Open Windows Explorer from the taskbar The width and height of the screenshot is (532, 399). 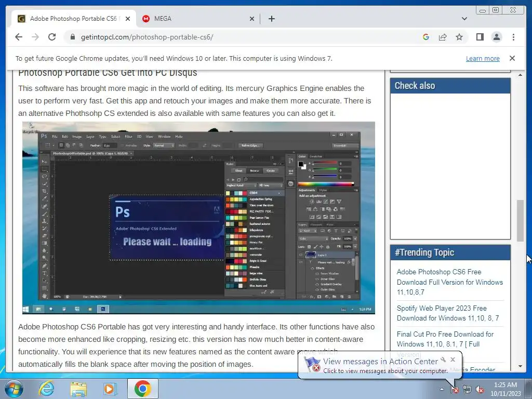click(78, 389)
